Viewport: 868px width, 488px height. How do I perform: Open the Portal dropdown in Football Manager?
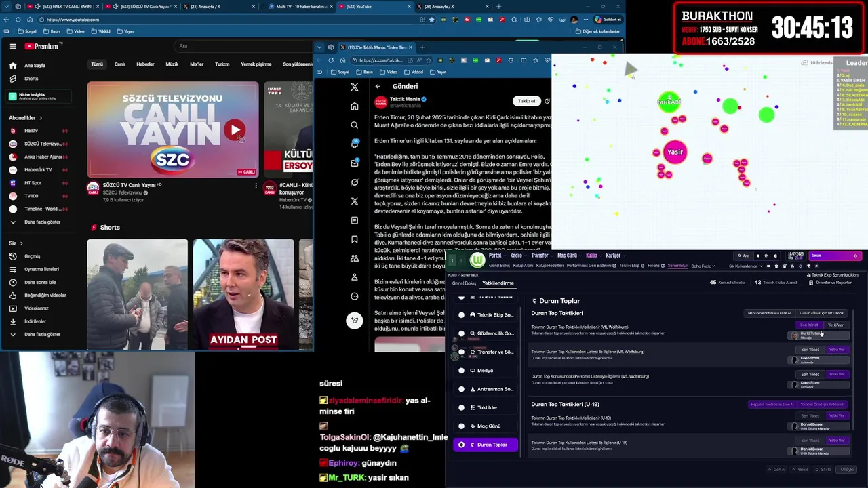(497, 256)
